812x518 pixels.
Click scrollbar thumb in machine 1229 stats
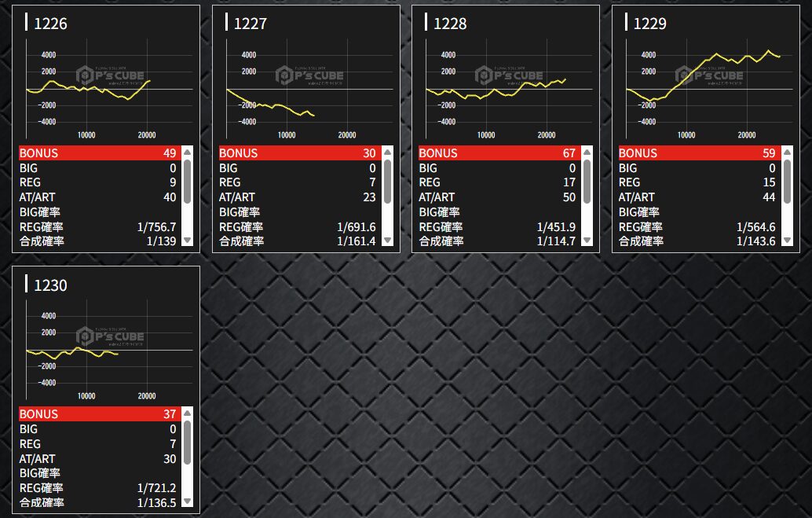coord(787,182)
